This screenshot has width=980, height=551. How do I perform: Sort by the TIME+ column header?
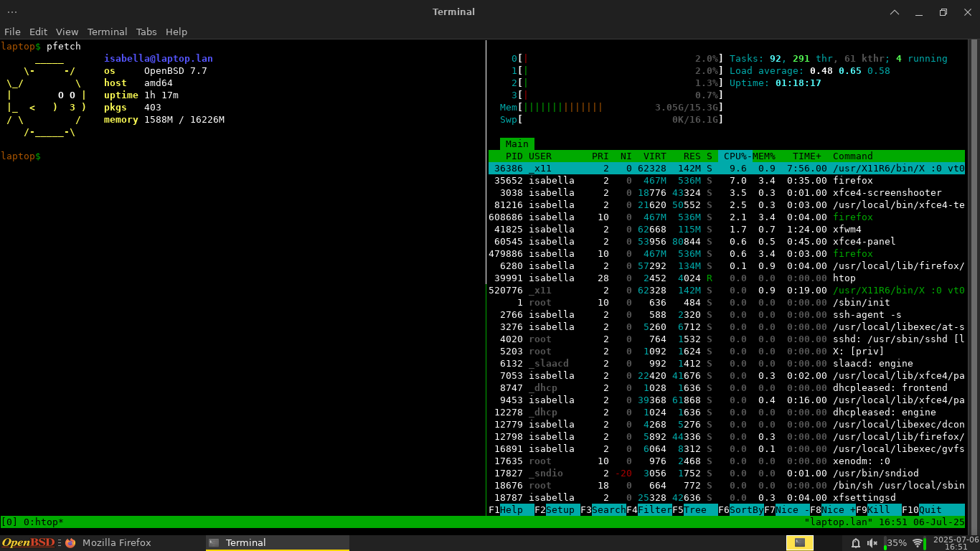[807, 156]
